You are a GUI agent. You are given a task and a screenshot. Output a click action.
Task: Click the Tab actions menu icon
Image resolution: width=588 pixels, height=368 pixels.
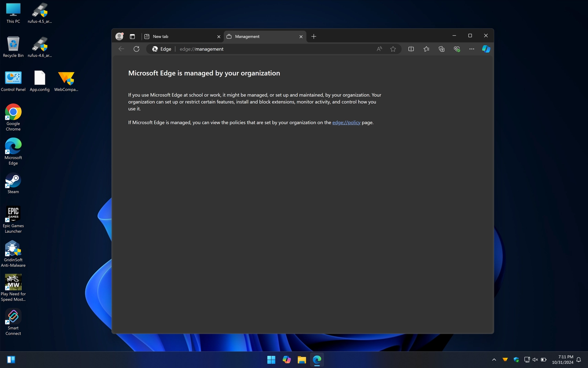(x=132, y=36)
